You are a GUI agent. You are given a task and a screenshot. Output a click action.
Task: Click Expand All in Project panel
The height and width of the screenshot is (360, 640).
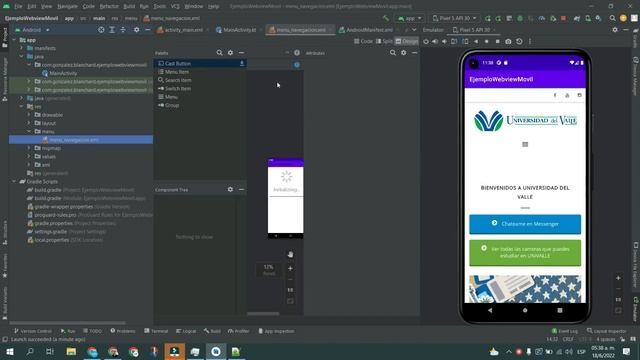pyautogui.click(x=112, y=30)
